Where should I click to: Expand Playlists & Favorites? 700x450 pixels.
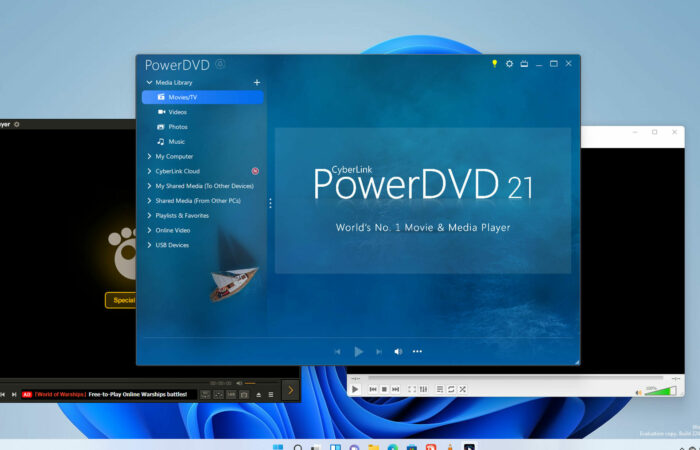pos(150,215)
